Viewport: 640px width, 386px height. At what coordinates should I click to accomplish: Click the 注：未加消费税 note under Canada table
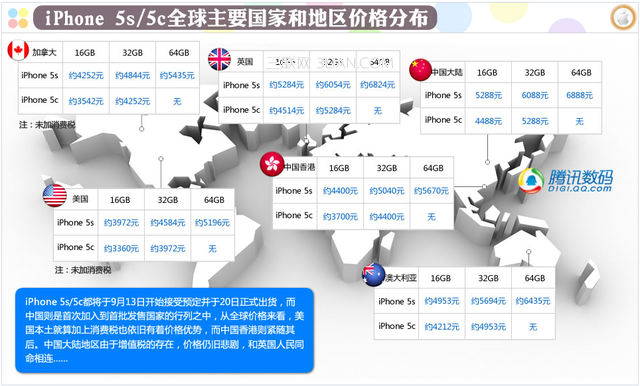[x=47, y=125]
